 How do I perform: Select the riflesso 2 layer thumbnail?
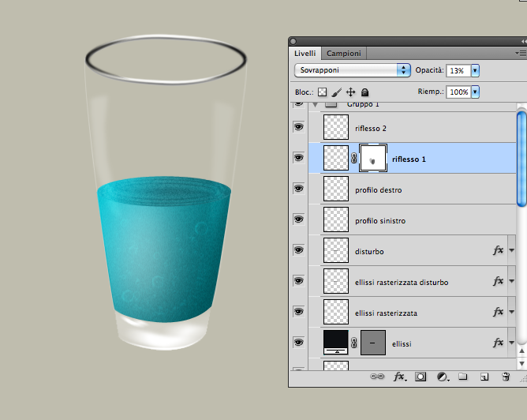tap(336, 127)
